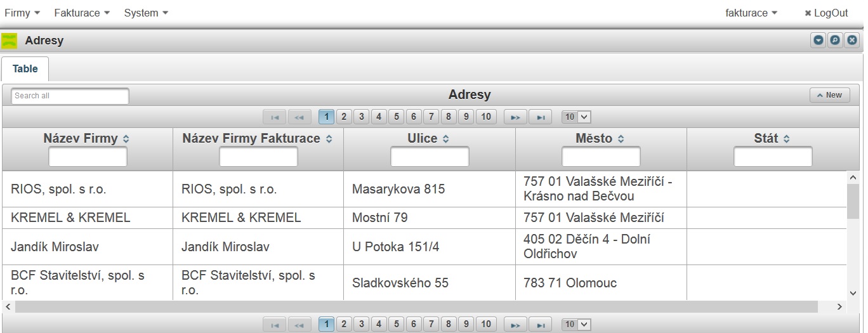Image resolution: width=868 pixels, height=333 pixels.
Task: Go to first page in bottom paginator
Action: [x=275, y=324]
